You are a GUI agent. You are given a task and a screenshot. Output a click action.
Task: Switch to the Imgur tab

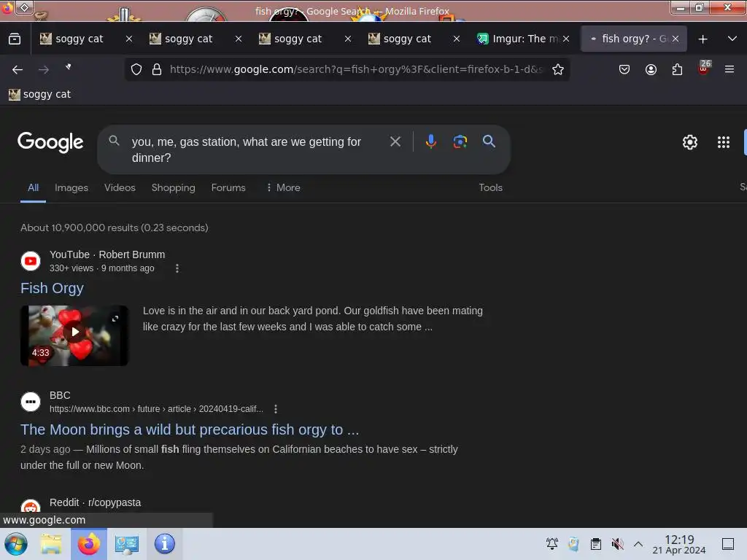[x=519, y=39]
